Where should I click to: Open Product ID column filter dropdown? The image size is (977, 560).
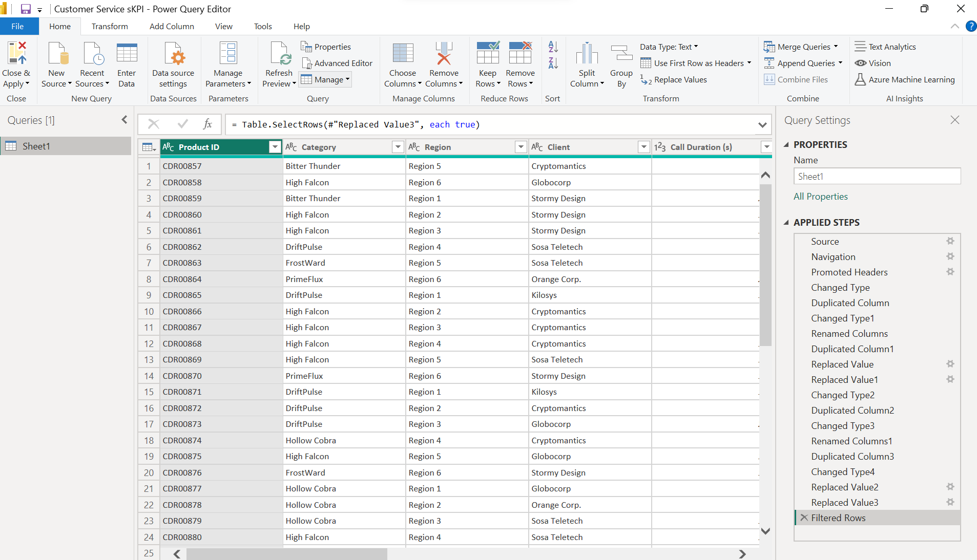(x=275, y=147)
